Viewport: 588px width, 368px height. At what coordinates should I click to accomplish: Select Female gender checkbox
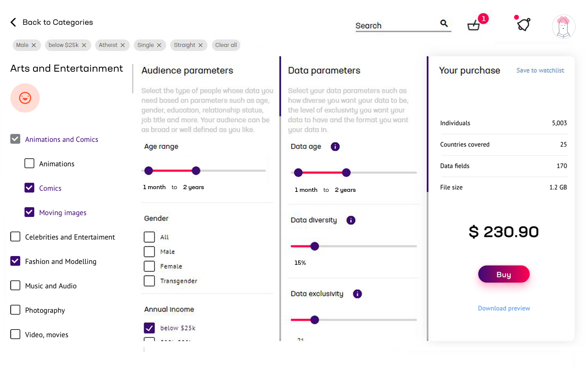click(149, 266)
